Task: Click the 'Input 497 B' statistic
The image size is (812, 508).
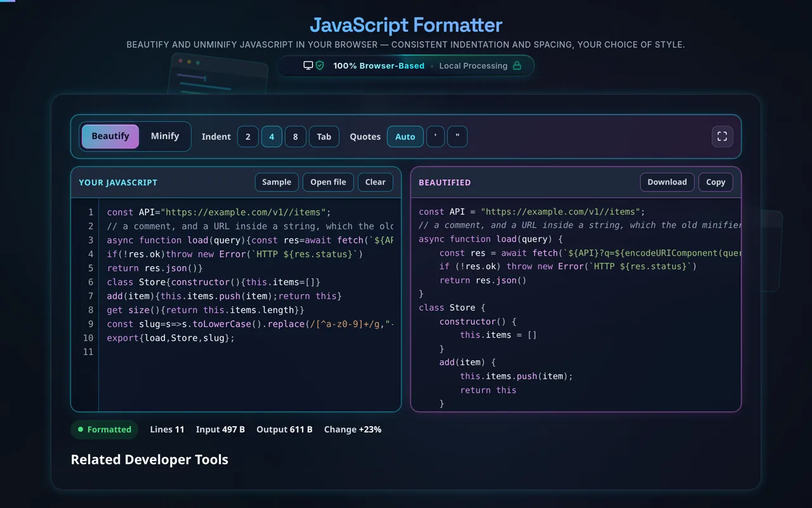Action: coord(220,429)
